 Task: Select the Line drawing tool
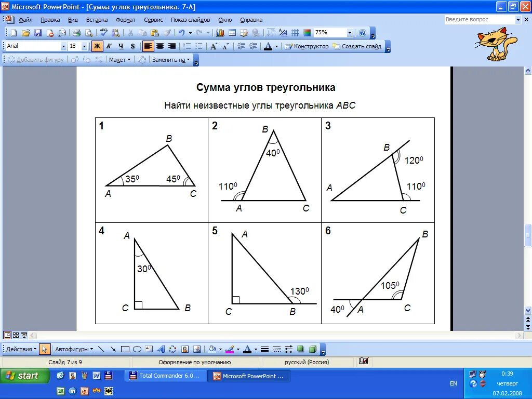point(101,349)
